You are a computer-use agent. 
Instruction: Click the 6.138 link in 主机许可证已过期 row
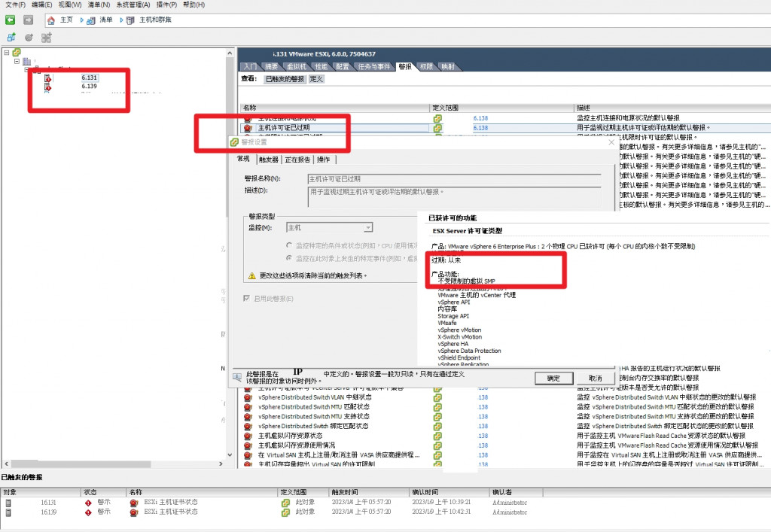[x=480, y=128]
